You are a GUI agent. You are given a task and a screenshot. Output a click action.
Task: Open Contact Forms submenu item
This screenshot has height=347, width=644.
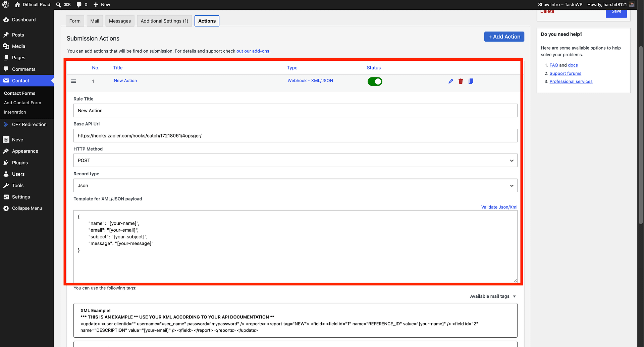click(x=19, y=93)
